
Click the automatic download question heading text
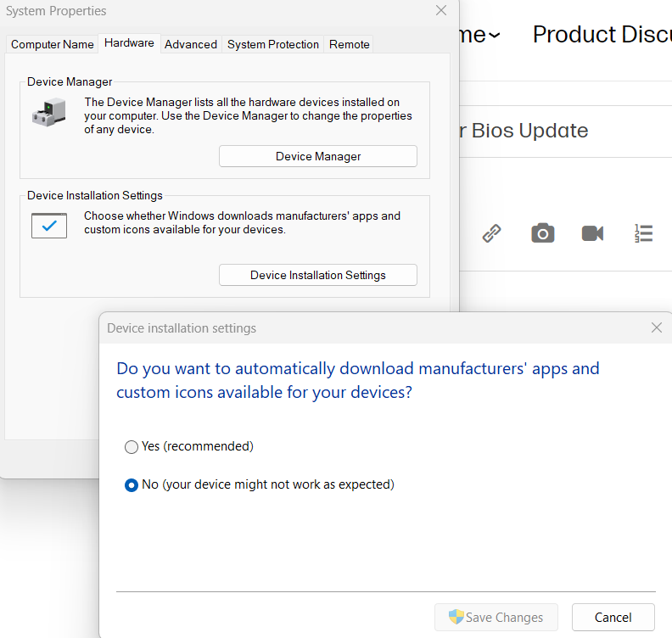358,380
